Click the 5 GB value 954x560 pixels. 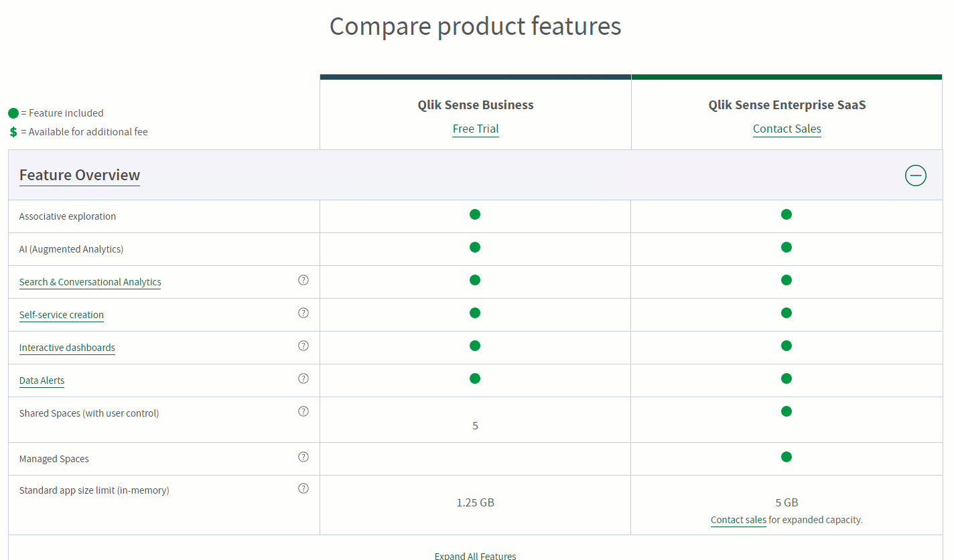[787, 502]
